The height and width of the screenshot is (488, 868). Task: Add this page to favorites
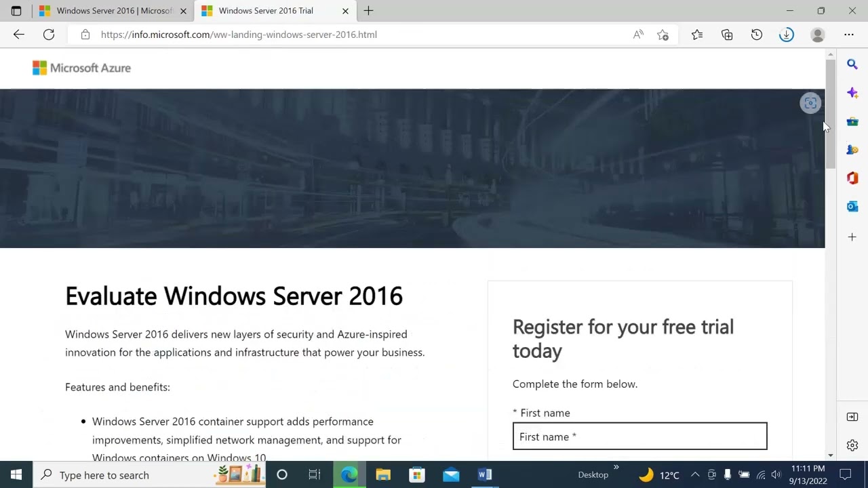663,35
